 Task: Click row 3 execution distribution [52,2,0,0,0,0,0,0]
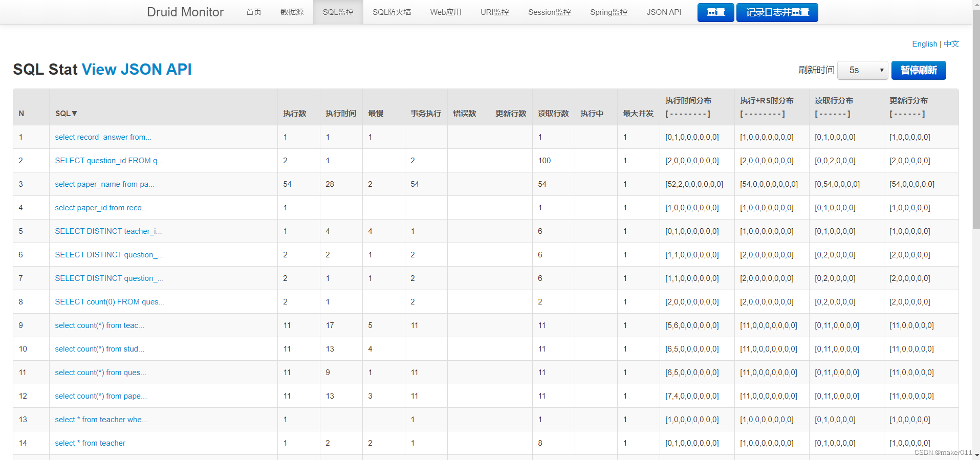click(x=694, y=184)
